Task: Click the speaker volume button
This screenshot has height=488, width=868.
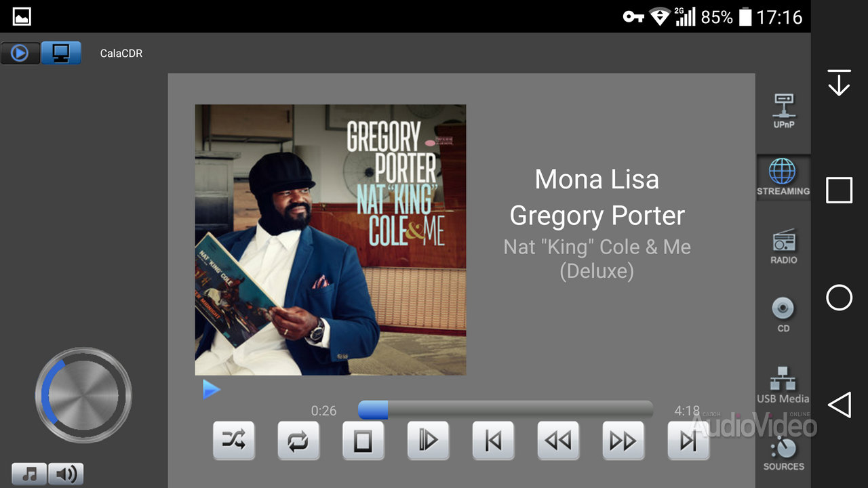Action: (x=66, y=474)
